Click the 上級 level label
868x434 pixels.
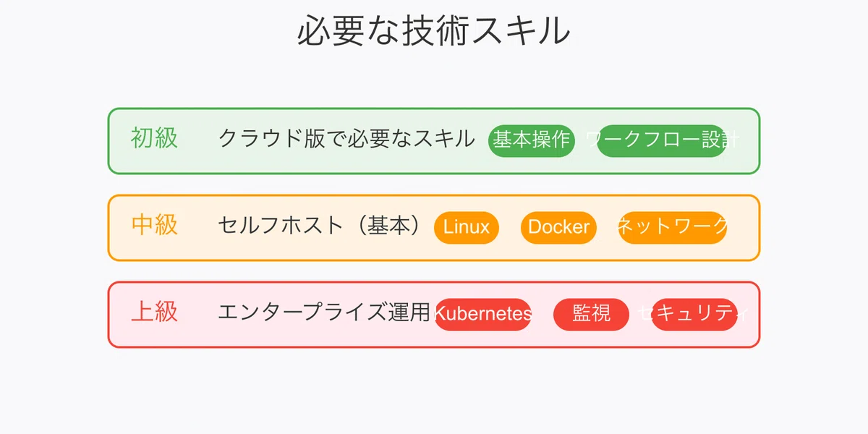(154, 311)
